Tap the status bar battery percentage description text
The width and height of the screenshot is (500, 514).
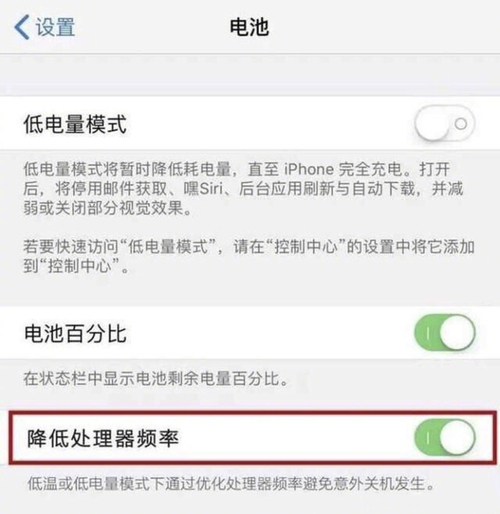pos(156,379)
